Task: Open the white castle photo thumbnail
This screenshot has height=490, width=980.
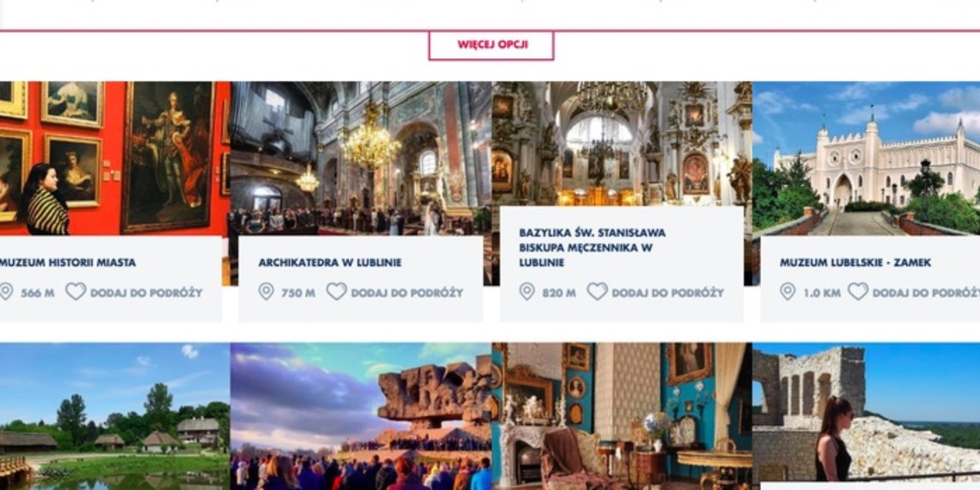Action: 866,158
